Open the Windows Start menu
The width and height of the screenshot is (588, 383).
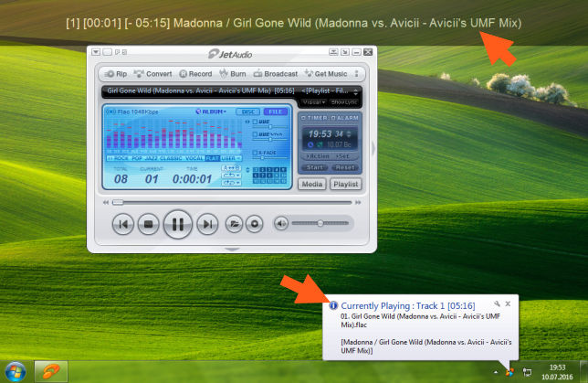[x=16, y=372]
